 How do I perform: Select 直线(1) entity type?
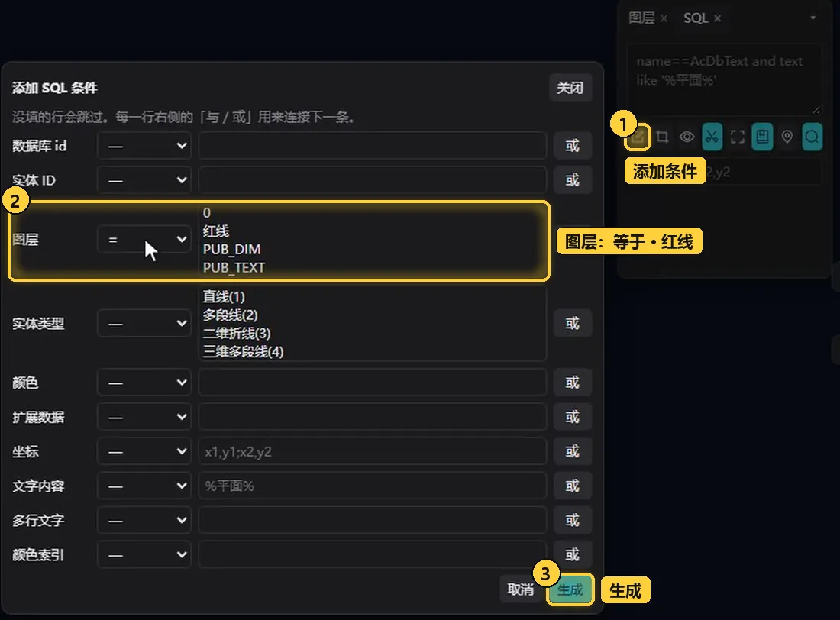tap(224, 297)
